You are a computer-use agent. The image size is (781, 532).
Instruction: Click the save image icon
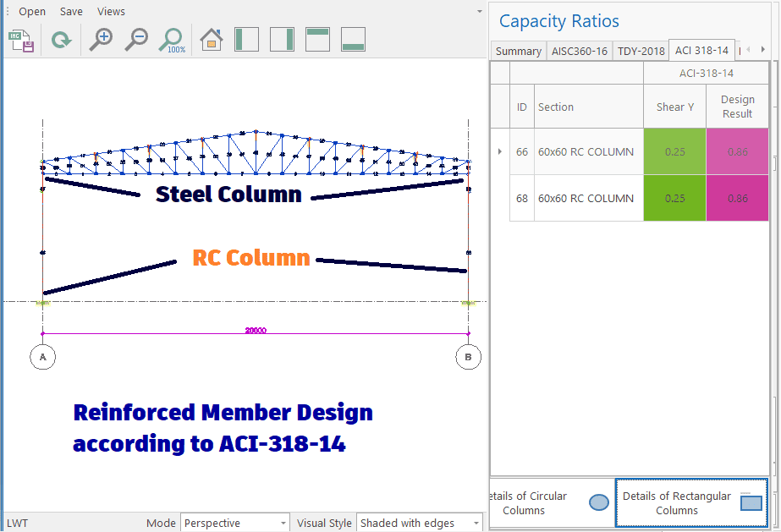(x=21, y=40)
